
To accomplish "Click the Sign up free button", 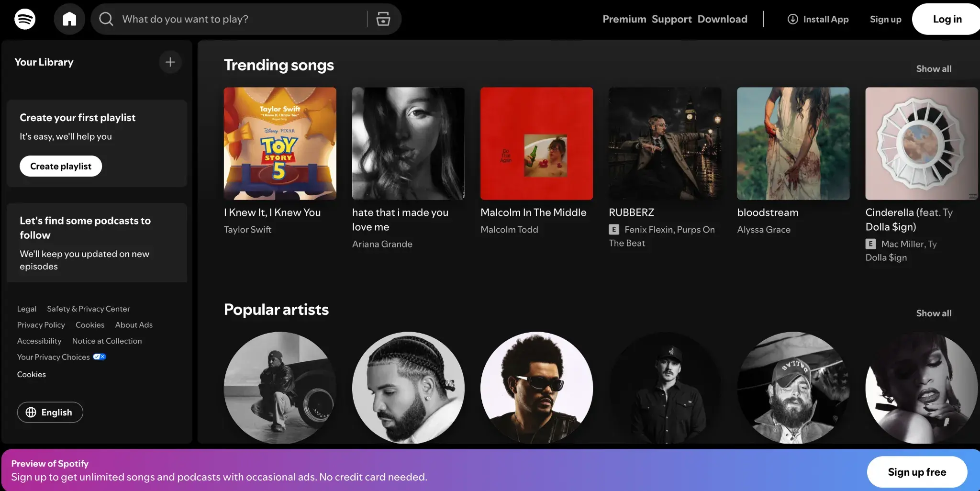I will (917, 472).
